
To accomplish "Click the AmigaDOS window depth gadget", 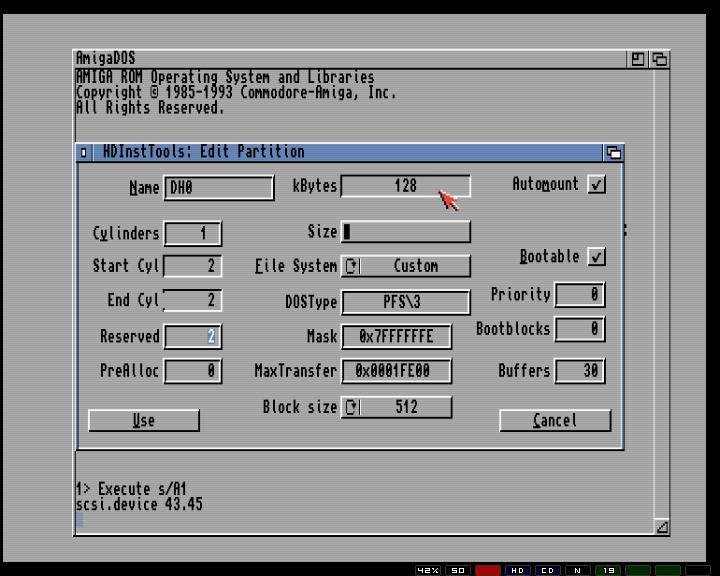I will click(x=659, y=59).
